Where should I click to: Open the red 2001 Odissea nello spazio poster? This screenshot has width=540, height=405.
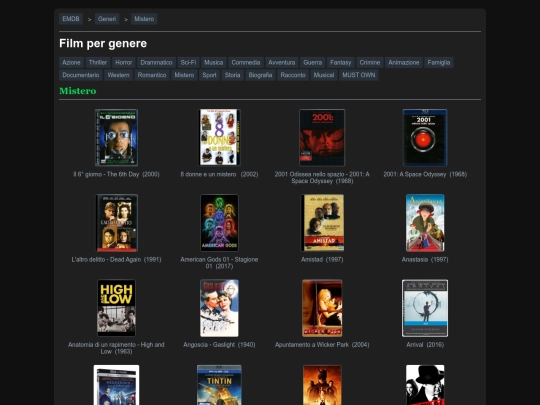click(322, 137)
